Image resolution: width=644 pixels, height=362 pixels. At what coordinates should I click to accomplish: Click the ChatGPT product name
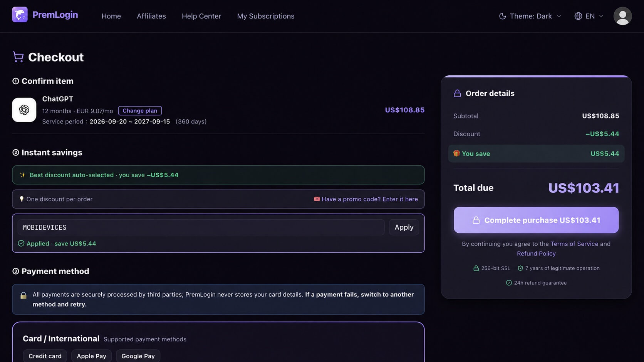57,99
